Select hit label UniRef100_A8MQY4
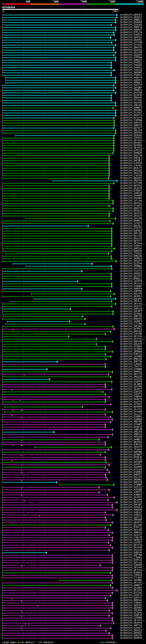 (131, 289)
